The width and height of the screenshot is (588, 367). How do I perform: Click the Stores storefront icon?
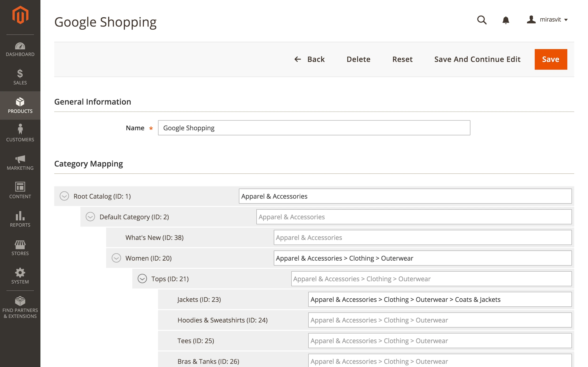coord(20,245)
